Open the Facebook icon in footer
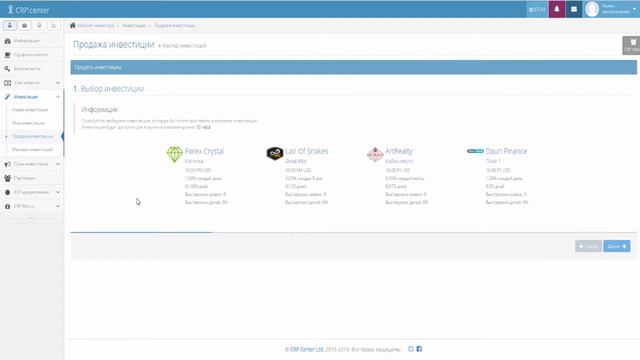Screen dimensions: 640x360 [419, 349]
